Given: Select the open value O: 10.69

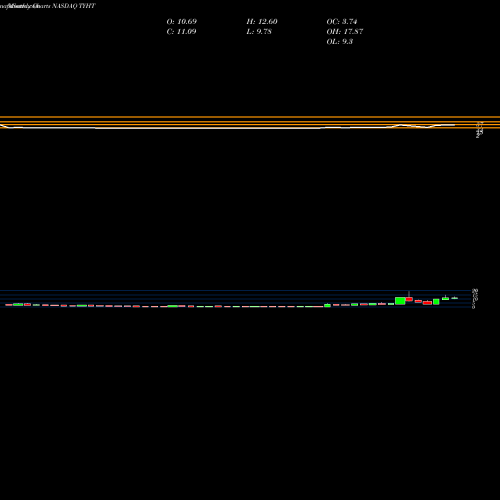Looking at the screenshot, I should coord(182,21).
